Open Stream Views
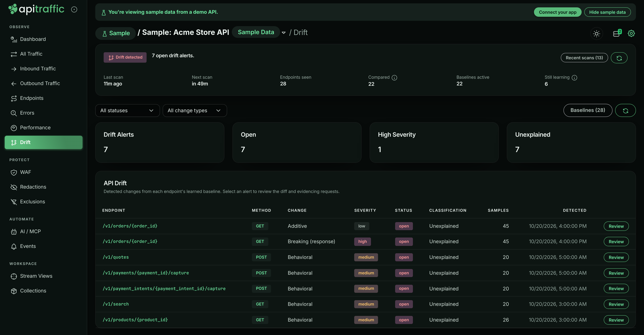644x335 pixels. tap(43, 276)
